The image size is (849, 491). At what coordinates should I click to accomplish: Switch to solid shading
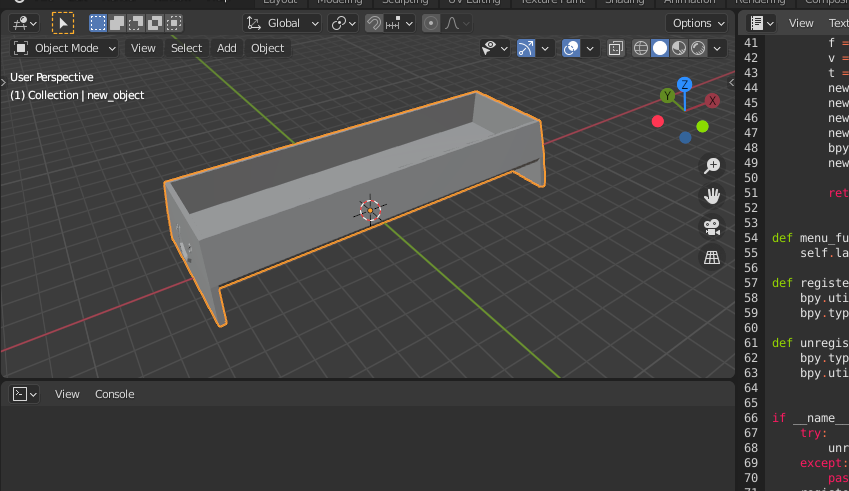[659, 48]
